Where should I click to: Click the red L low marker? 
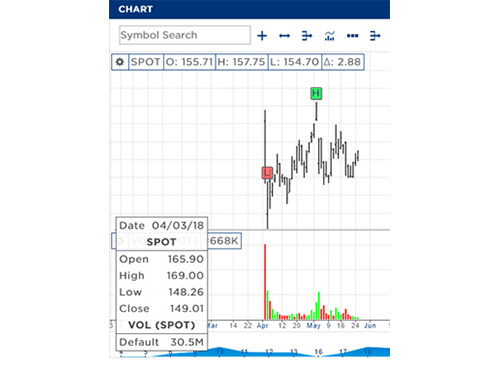[267, 173]
